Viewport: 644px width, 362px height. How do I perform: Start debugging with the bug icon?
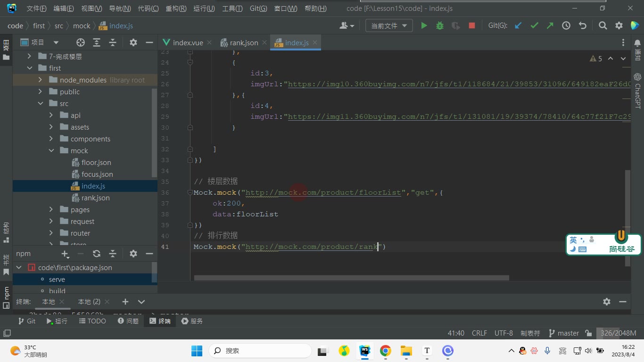(440, 26)
